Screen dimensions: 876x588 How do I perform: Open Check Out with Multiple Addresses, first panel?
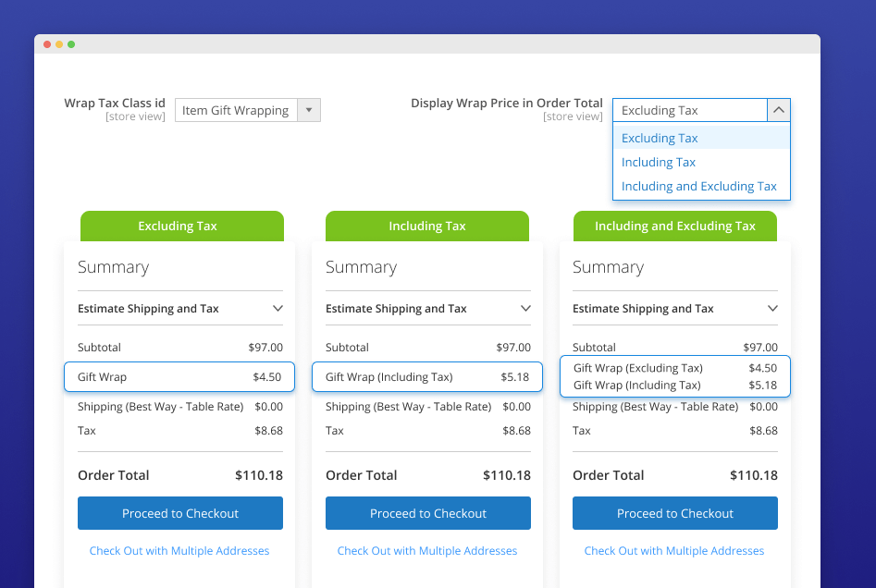coord(179,551)
